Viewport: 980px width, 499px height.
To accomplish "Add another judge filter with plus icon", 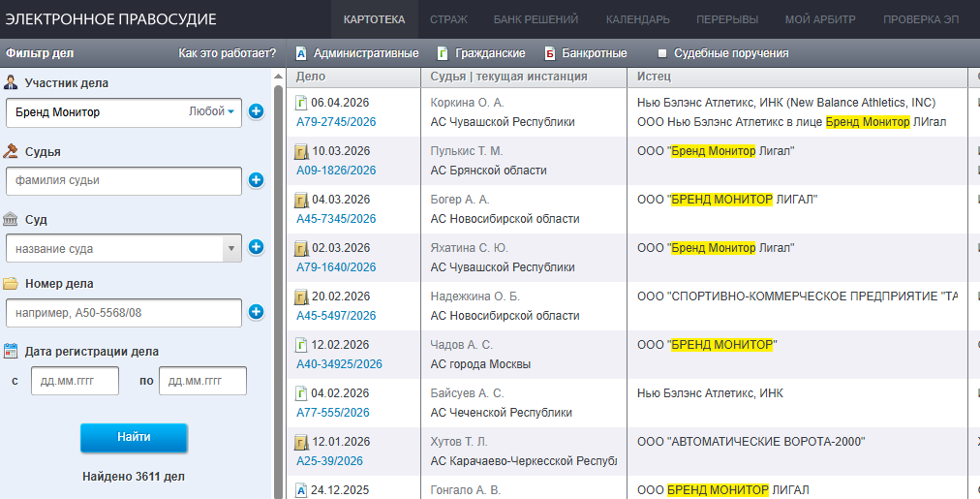I will click(256, 180).
